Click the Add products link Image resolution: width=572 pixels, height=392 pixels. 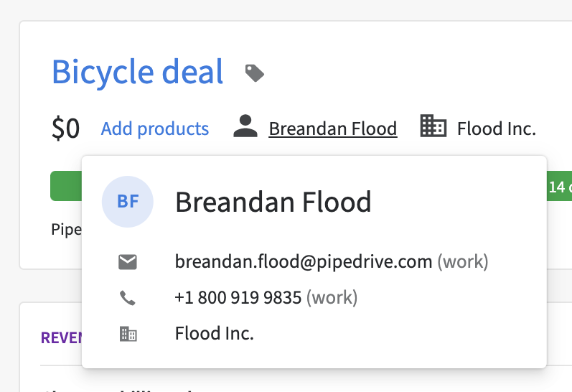pyautogui.click(x=155, y=129)
